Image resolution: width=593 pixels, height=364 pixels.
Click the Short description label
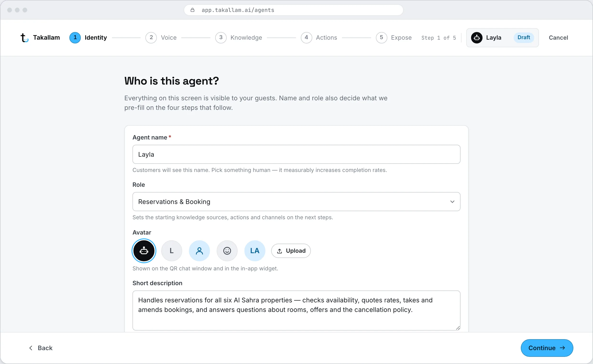point(157,283)
